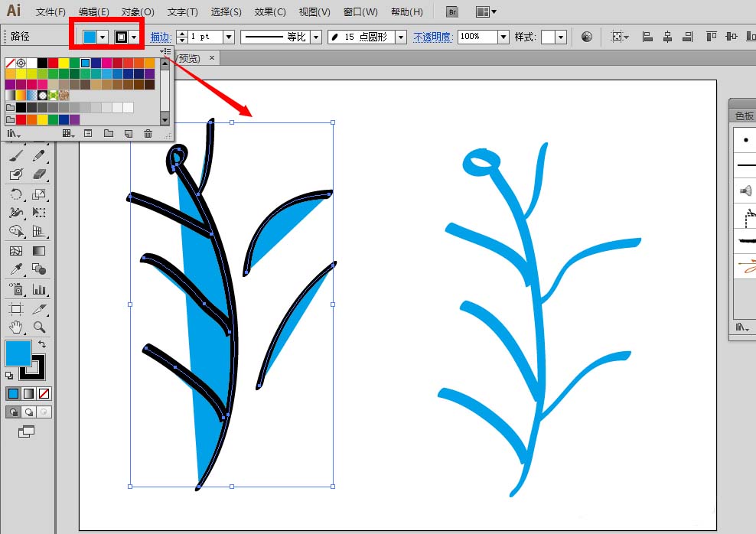Delete swatch using the trash icon

click(148, 133)
